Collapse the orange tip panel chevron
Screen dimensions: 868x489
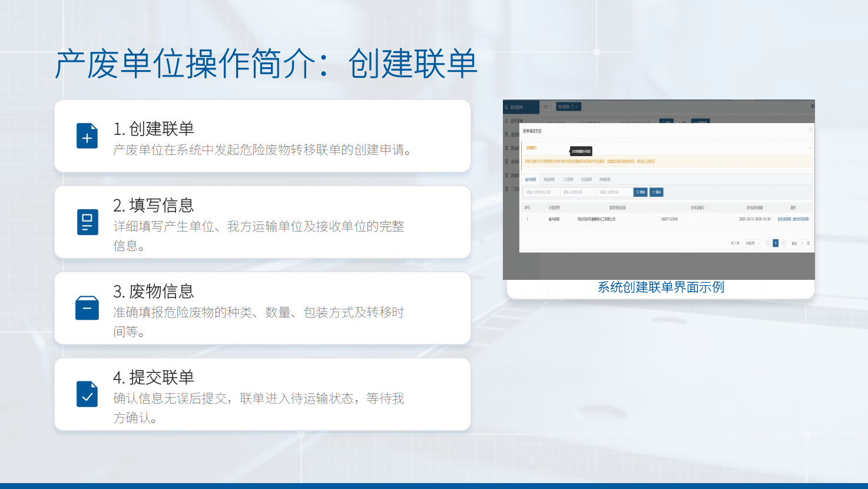pos(810,148)
